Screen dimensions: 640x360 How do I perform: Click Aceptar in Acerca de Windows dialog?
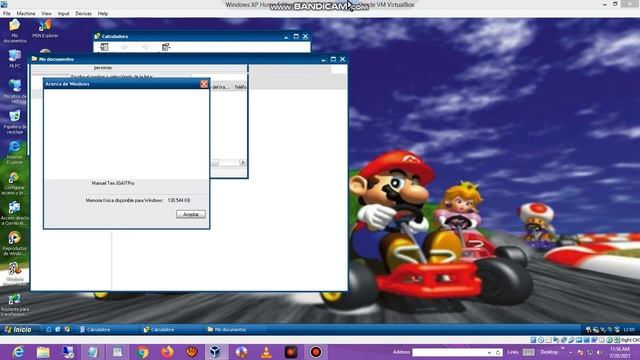pos(191,214)
